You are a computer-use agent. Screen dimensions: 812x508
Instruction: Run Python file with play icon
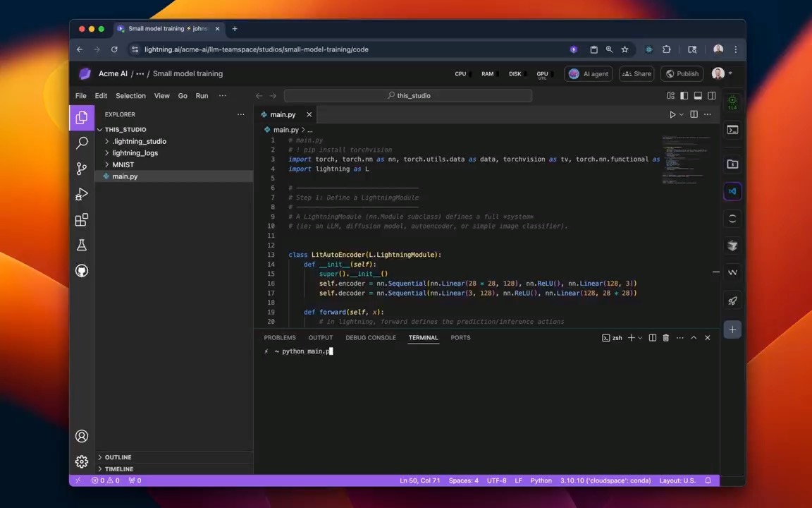pos(672,114)
